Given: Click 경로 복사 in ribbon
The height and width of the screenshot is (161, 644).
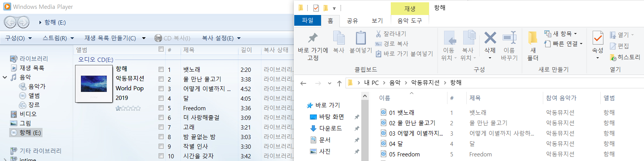Looking at the screenshot, I should pyautogui.click(x=392, y=44).
